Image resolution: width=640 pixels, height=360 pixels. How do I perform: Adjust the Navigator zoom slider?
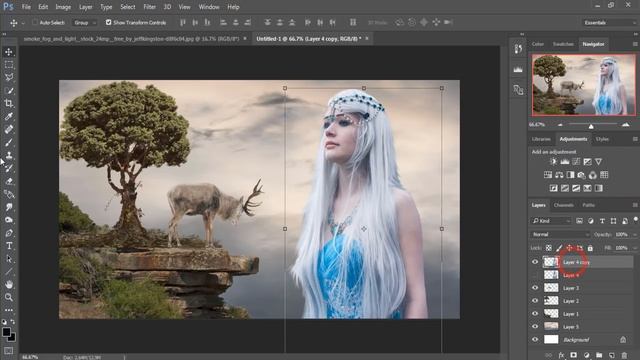click(x=591, y=126)
